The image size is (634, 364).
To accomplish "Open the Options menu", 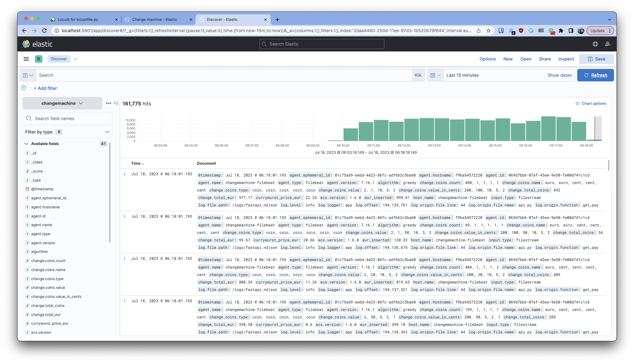I will pos(488,59).
